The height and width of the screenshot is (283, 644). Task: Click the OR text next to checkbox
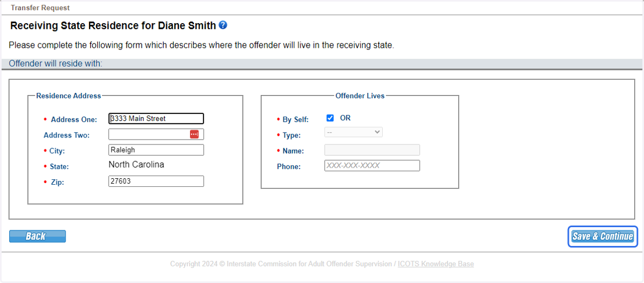pyautogui.click(x=345, y=118)
